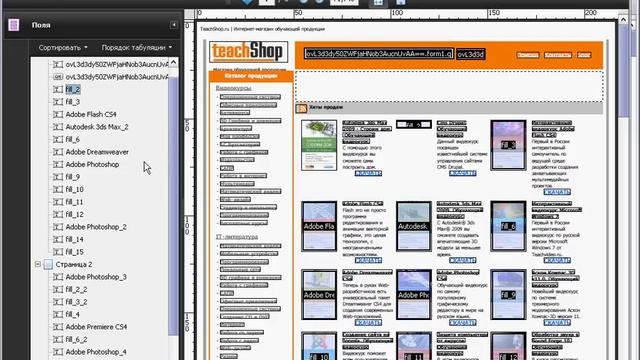Click the document vertical scrollbar thumb
The width and height of the screenshot is (640, 360).
point(623,71)
